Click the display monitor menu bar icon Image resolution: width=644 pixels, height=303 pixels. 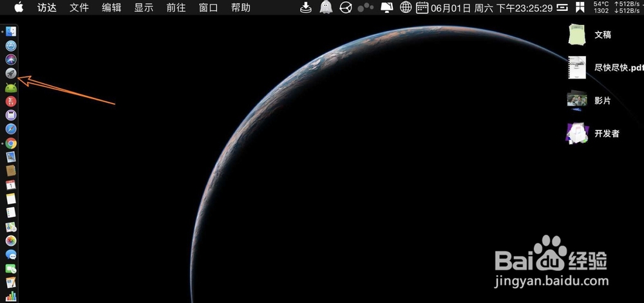[x=387, y=7]
